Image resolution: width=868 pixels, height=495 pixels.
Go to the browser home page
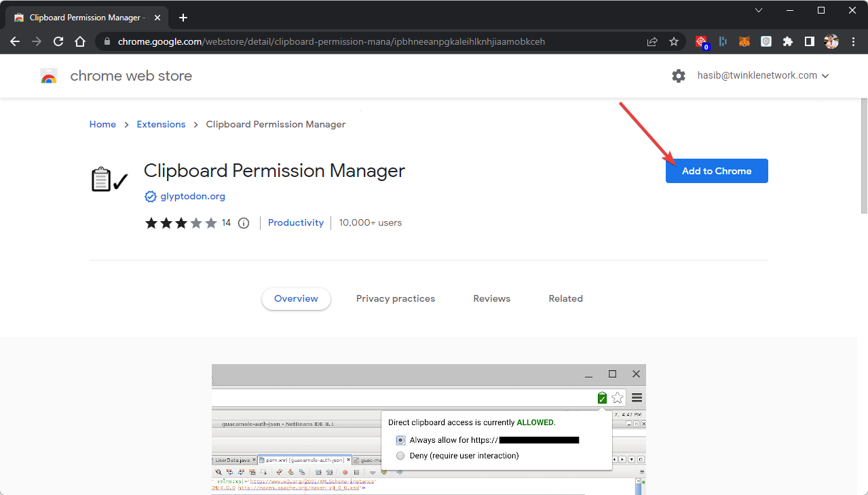point(80,41)
